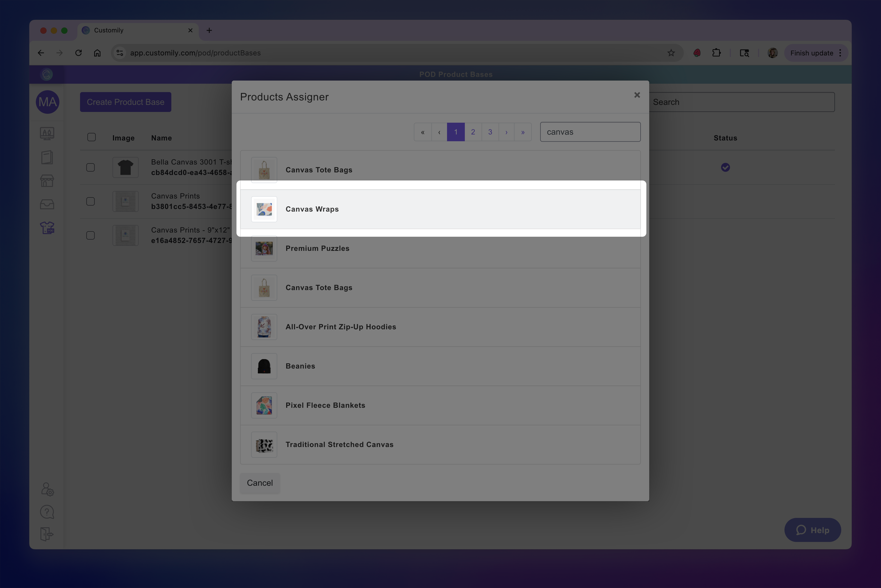Click the All-Over Print Hoodies thumbnail

[x=264, y=327]
